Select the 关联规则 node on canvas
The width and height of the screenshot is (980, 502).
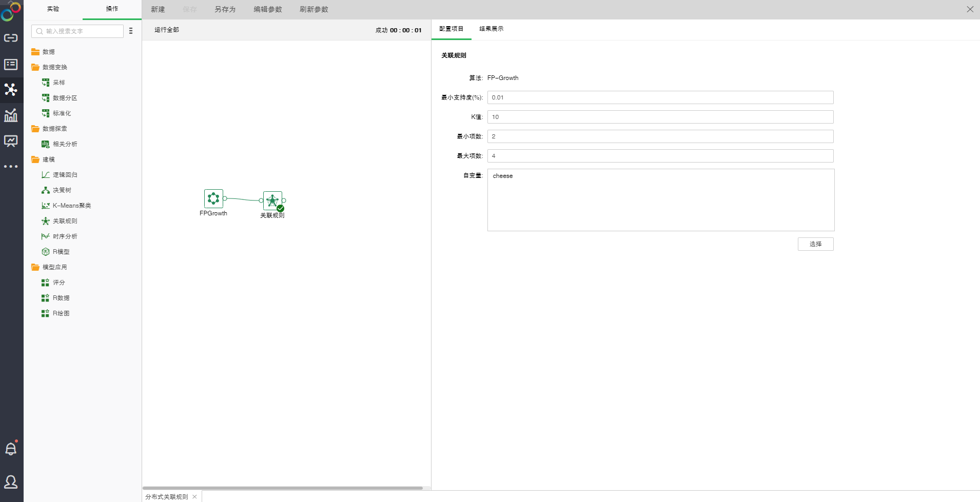pyautogui.click(x=272, y=200)
